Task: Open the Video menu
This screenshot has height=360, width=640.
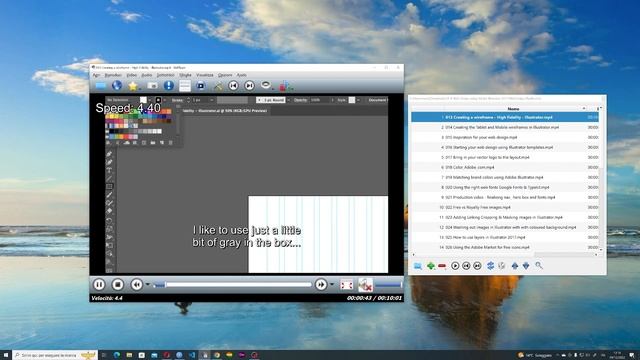Action: point(131,75)
